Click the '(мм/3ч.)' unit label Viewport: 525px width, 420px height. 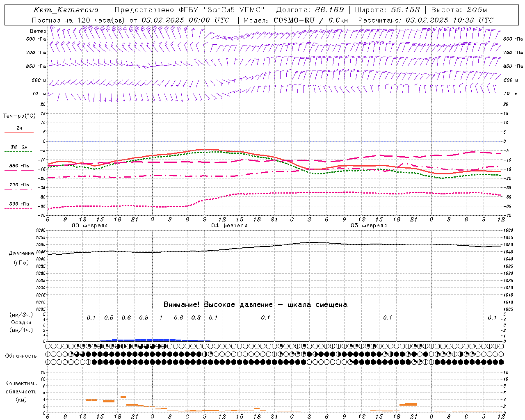click(x=21, y=315)
